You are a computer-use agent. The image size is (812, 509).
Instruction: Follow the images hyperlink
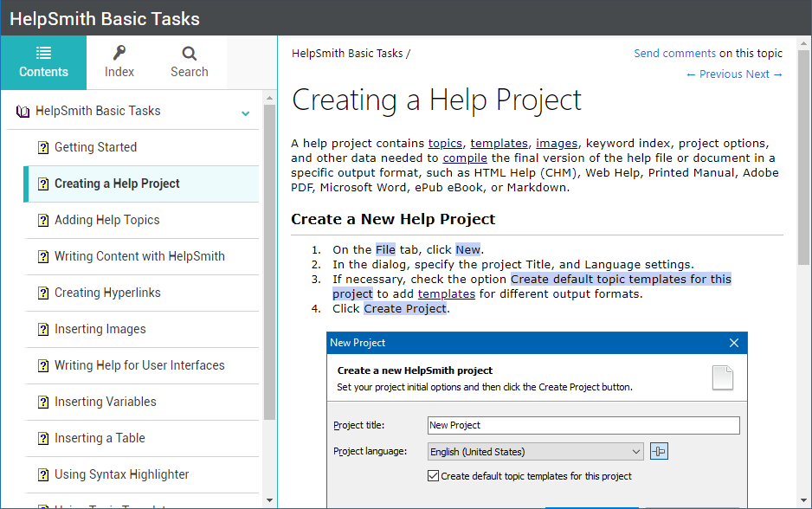557,144
